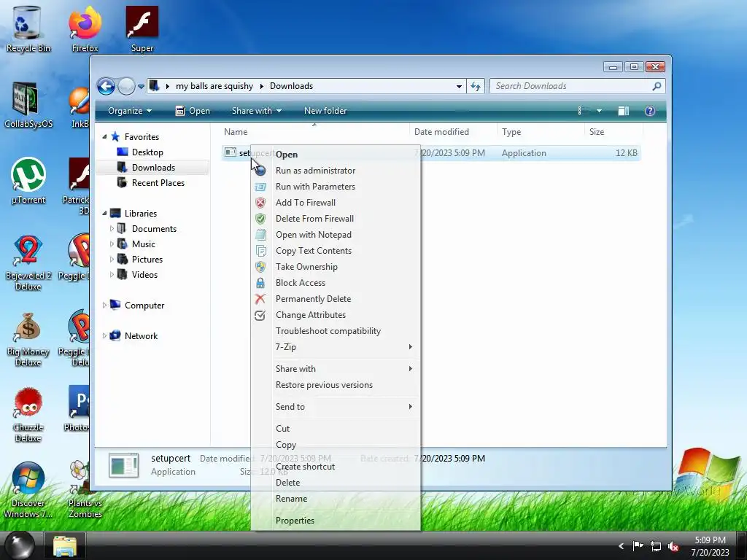Launch Plants vs Zombies shortcut

coord(85,490)
